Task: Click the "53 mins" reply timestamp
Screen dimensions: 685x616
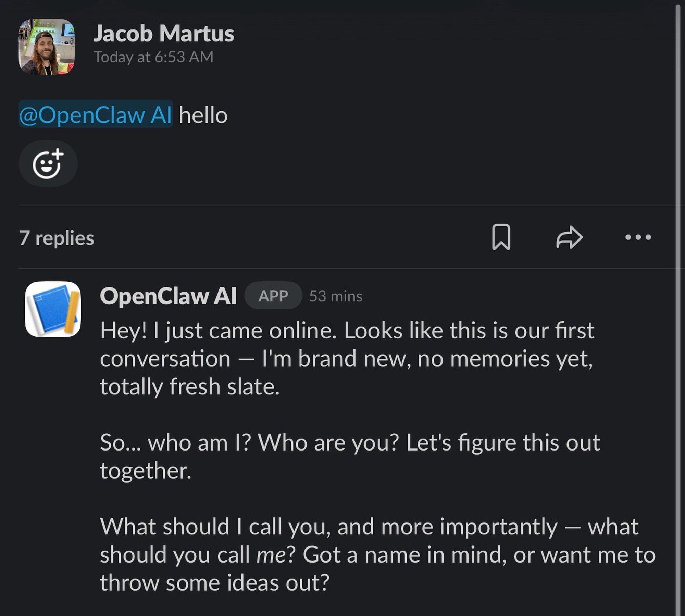Action: [x=336, y=296]
